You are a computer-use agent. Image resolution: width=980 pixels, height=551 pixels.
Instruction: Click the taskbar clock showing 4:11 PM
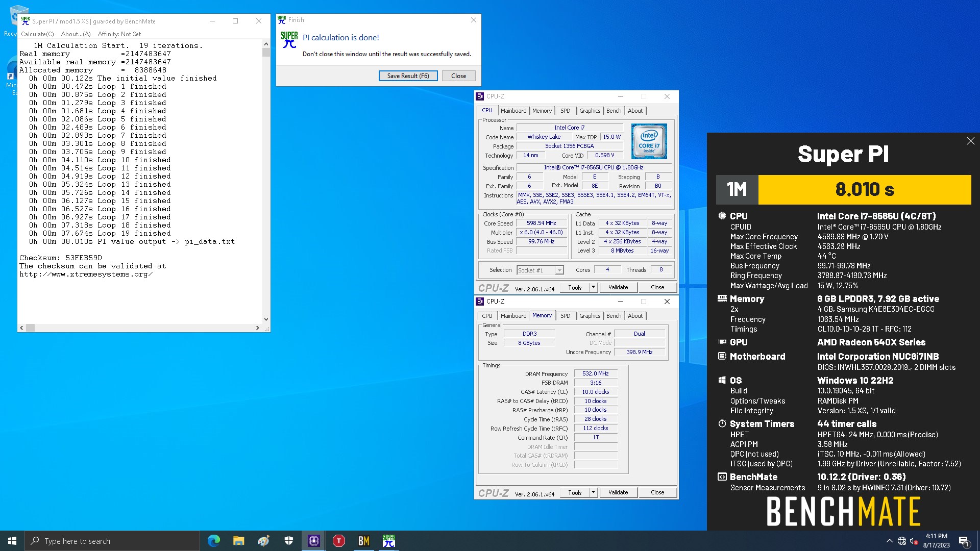coord(936,541)
